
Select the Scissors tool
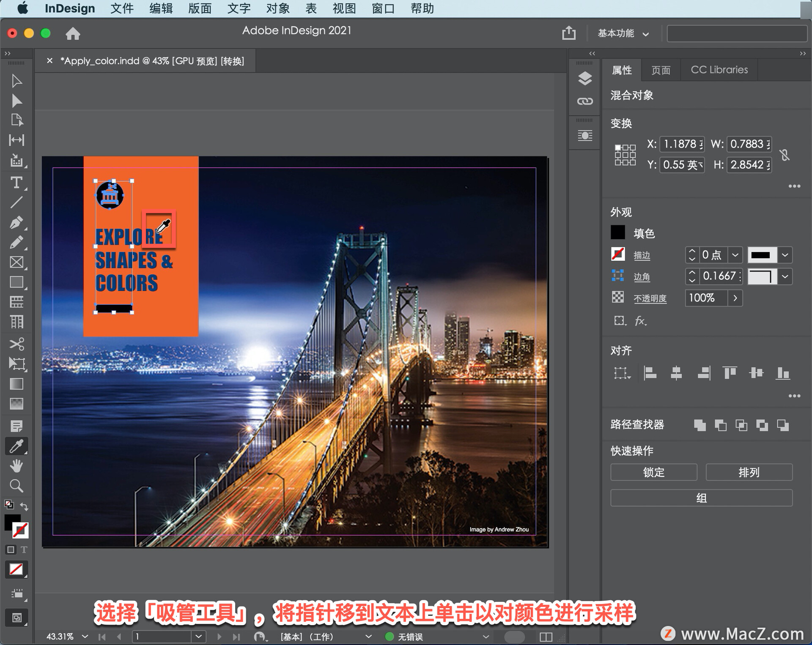[x=16, y=344]
